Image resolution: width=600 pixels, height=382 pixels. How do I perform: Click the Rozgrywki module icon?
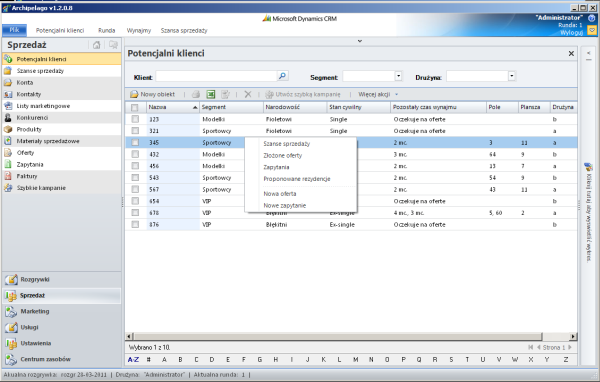point(11,279)
